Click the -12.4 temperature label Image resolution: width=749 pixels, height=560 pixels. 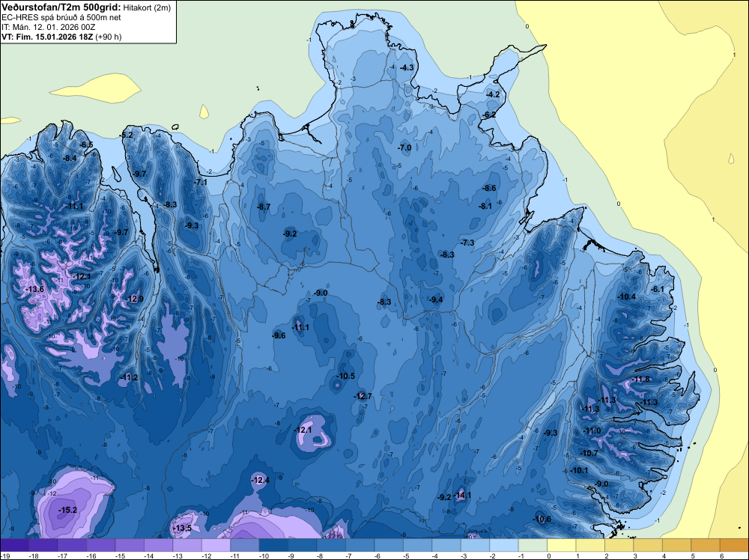click(260, 480)
